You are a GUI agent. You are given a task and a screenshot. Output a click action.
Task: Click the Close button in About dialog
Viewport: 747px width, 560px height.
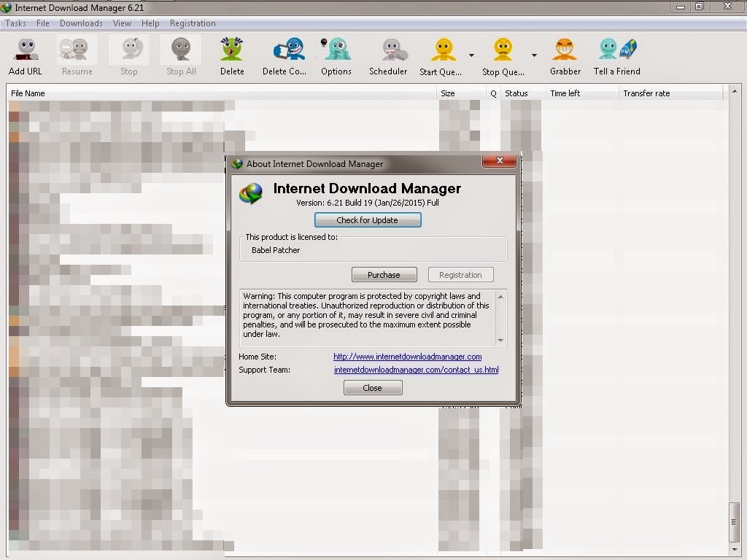[373, 388]
